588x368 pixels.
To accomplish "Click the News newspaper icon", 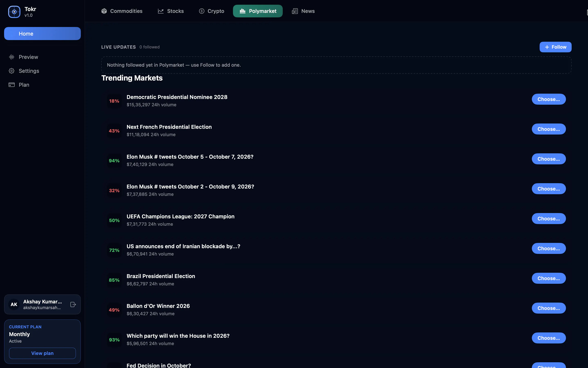I will point(295,11).
